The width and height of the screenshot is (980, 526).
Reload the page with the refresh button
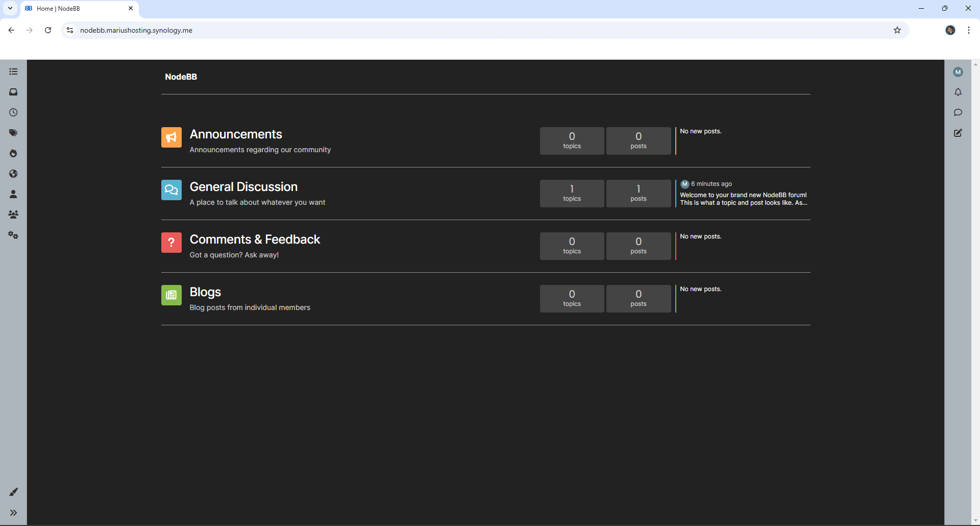(48, 30)
